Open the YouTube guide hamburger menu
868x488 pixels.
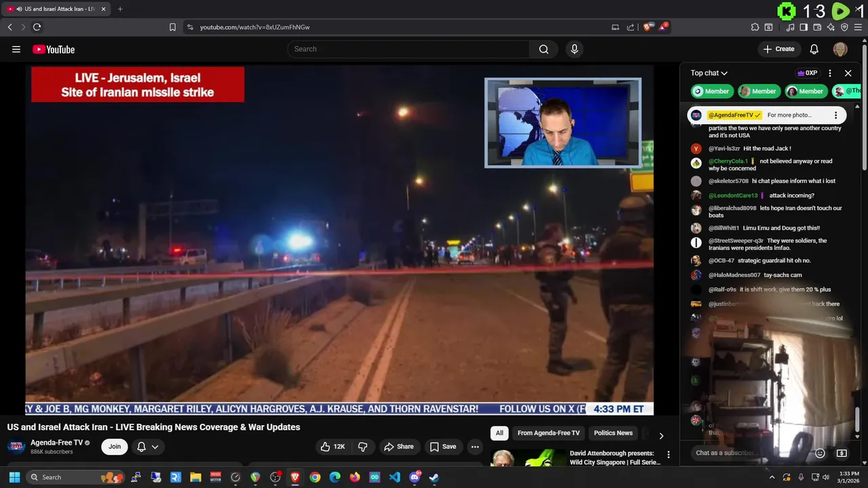16,49
